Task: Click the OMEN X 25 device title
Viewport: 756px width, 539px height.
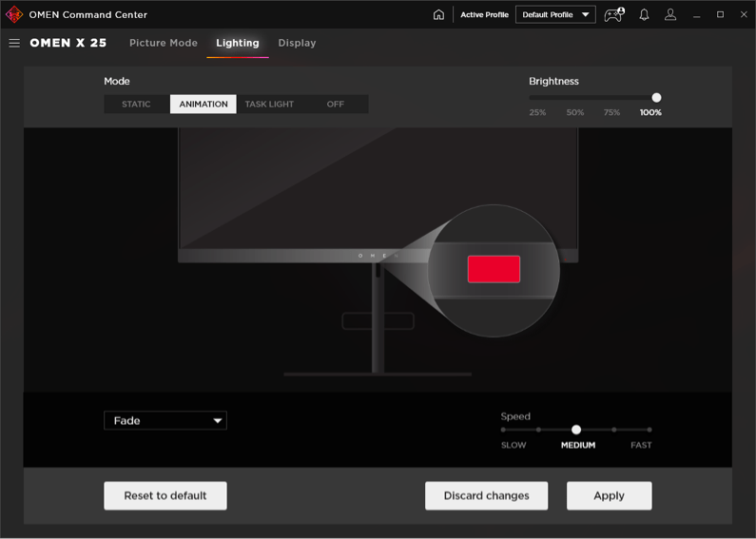Action: 68,43
